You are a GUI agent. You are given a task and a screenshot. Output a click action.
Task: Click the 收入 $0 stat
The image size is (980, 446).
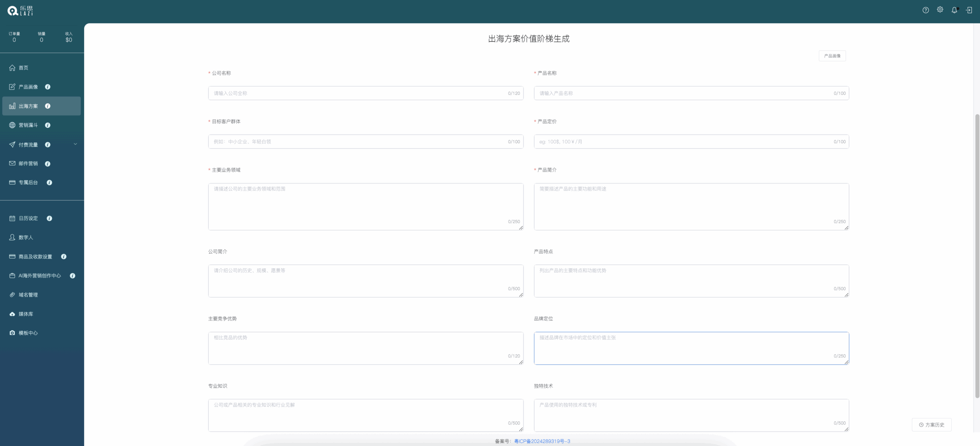(69, 37)
